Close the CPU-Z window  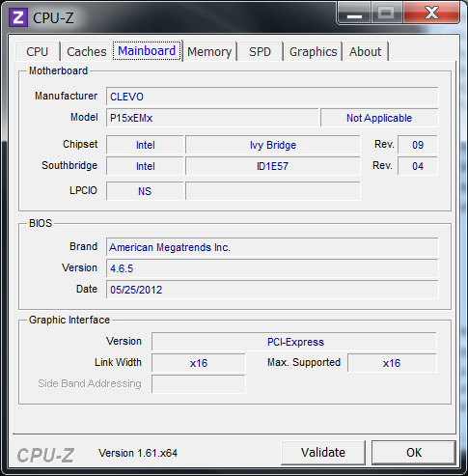tap(431, 13)
